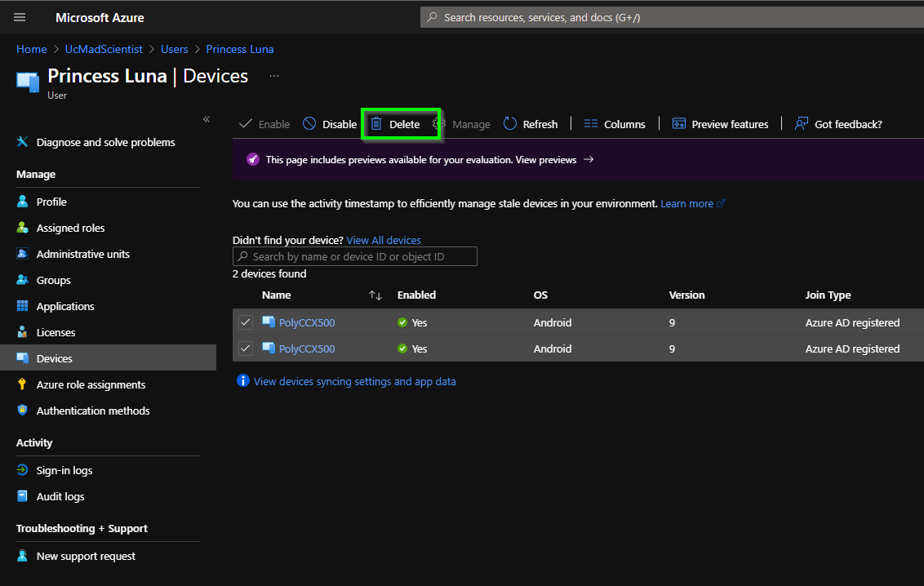Viewport: 924px width, 586px height.
Task: Click the Enable toolbar button
Action: (264, 124)
